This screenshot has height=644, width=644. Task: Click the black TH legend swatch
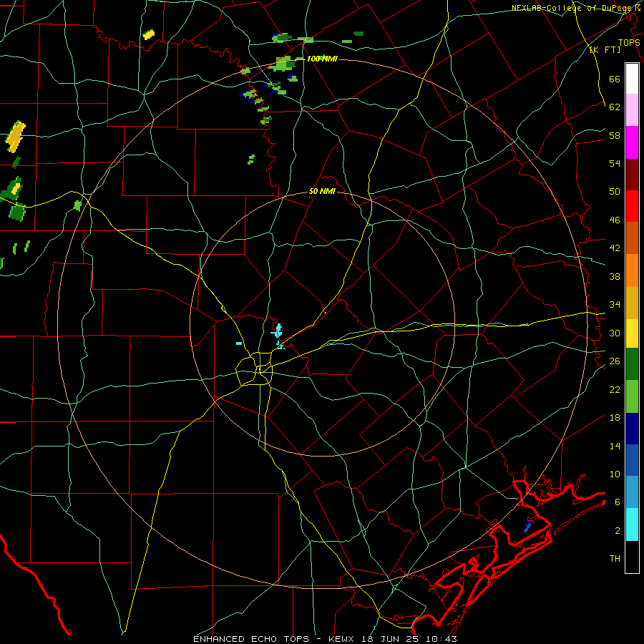click(x=632, y=557)
